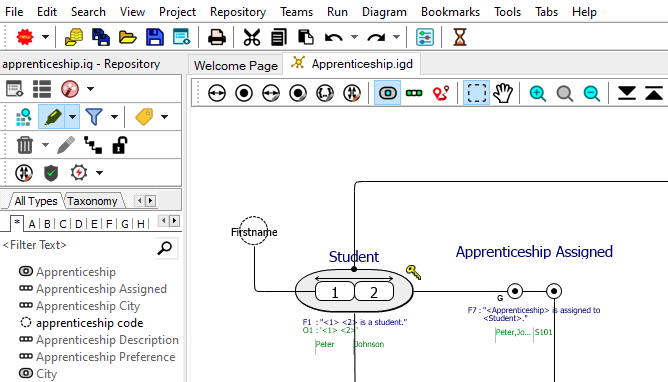Select the asterisk alphabet filter tab
The height and width of the screenshot is (382, 668).
coord(17,223)
